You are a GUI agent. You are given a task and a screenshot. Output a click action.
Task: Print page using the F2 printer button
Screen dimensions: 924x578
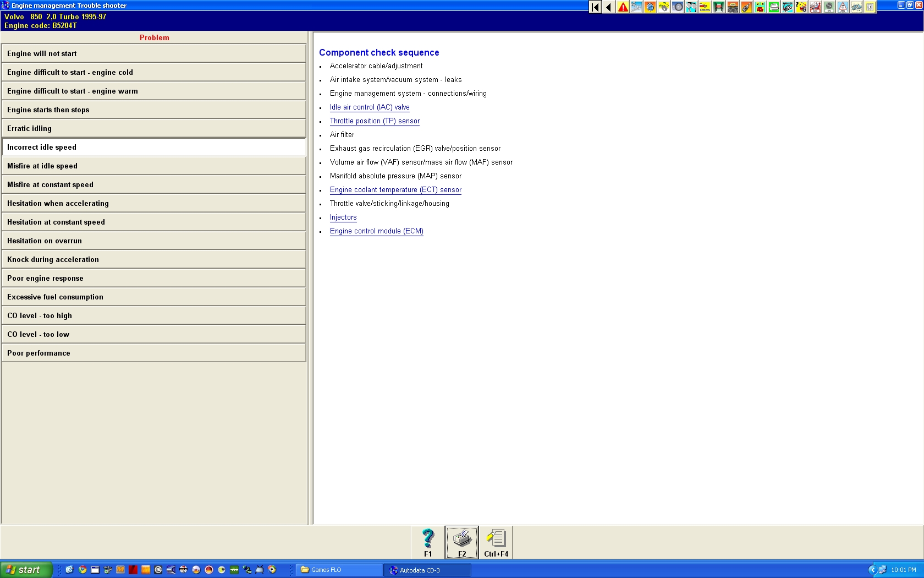coord(462,542)
